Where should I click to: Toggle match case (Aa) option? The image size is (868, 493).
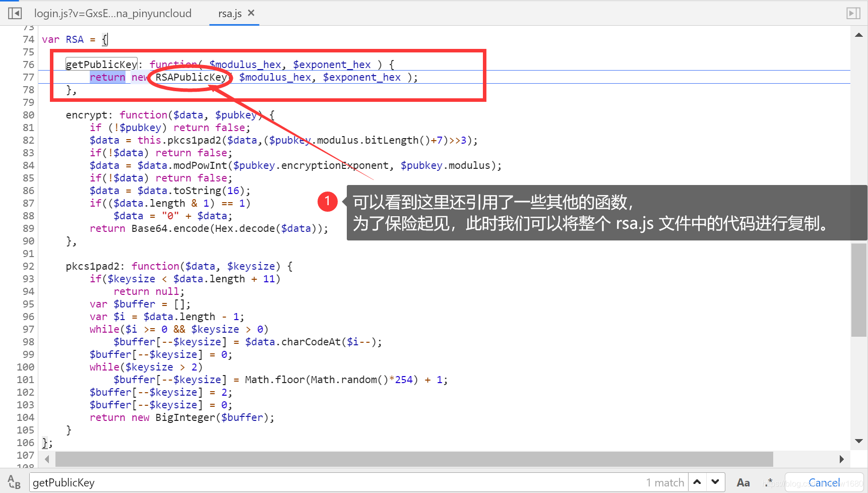point(743,483)
